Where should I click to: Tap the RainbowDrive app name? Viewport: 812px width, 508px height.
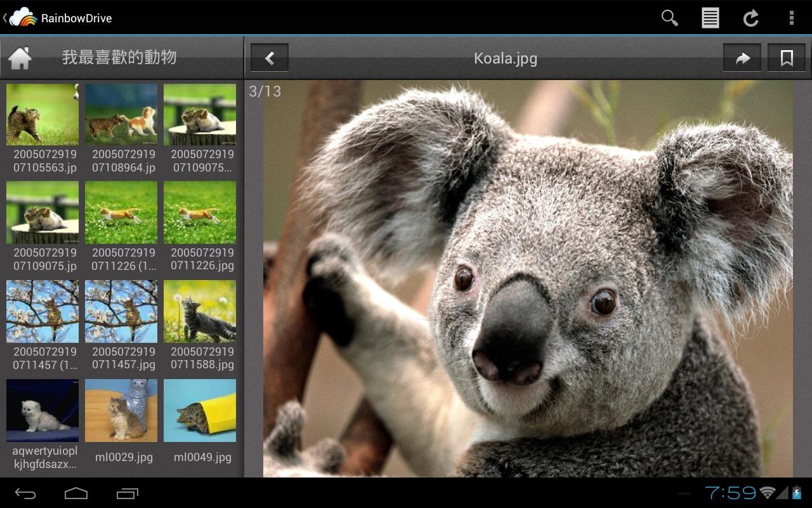(77, 18)
